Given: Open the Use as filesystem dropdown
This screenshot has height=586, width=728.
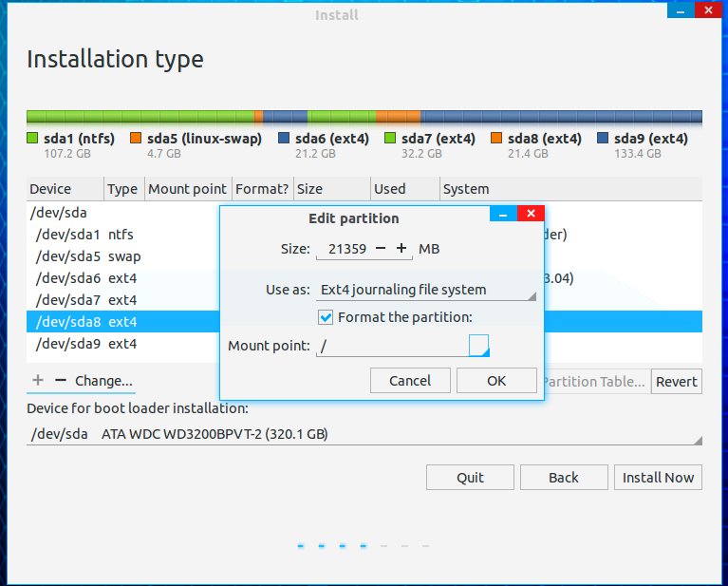Looking at the screenshot, I should click(x=424, y=290).
